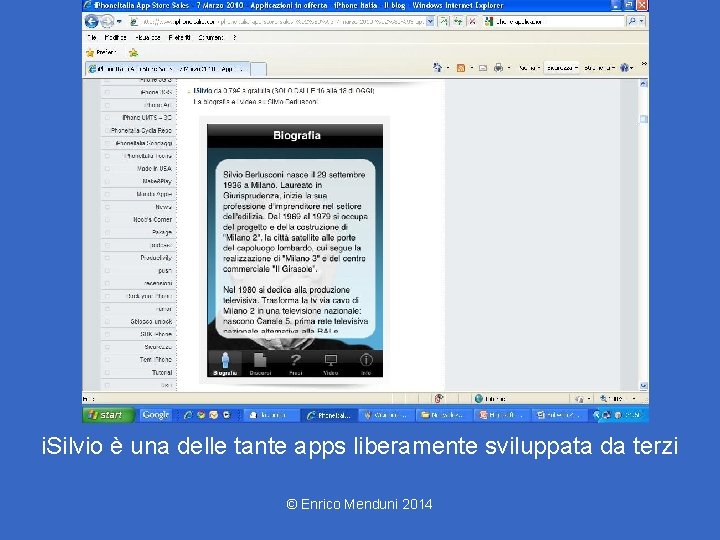Click the help icon in command bar
This screenshot has height=540, width=720.
tap(626, 68)
